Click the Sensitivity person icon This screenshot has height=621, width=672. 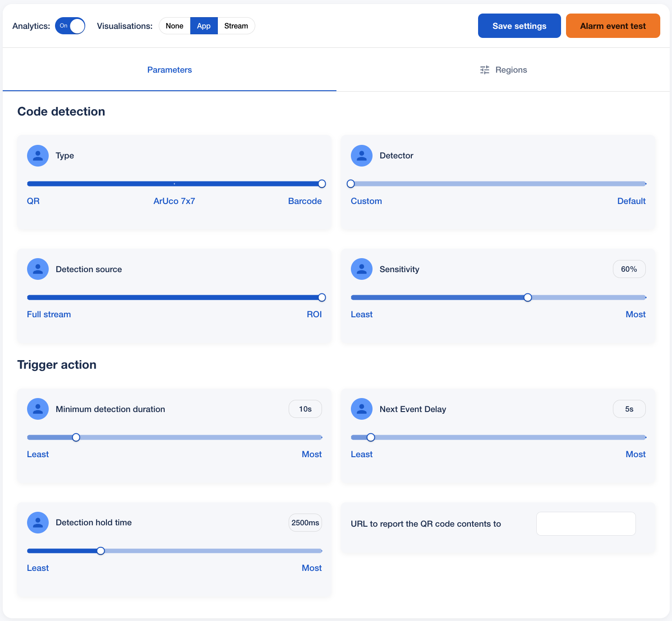point(362,269)
